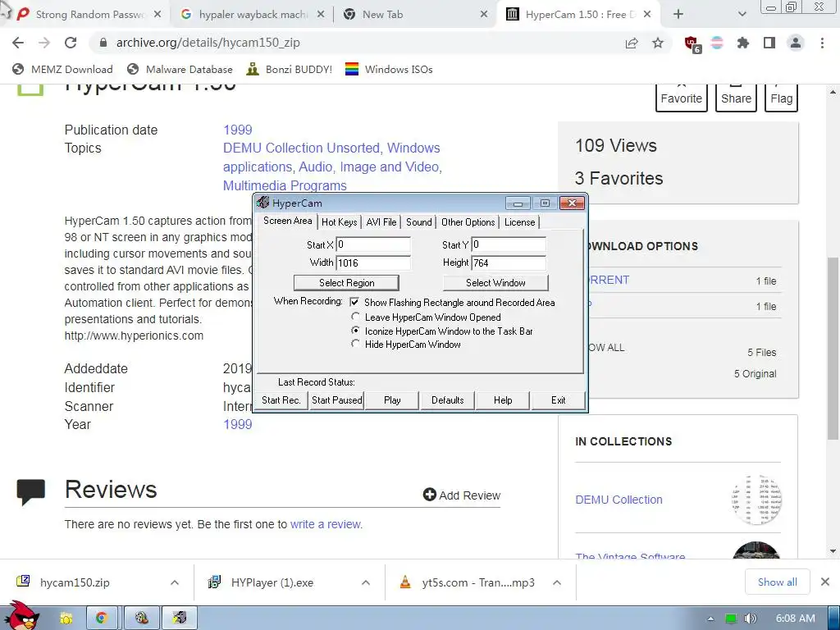Screen dimensions: 840x630
Task: Click the DEMU Collection thumbnail
Action: point(756,500)
